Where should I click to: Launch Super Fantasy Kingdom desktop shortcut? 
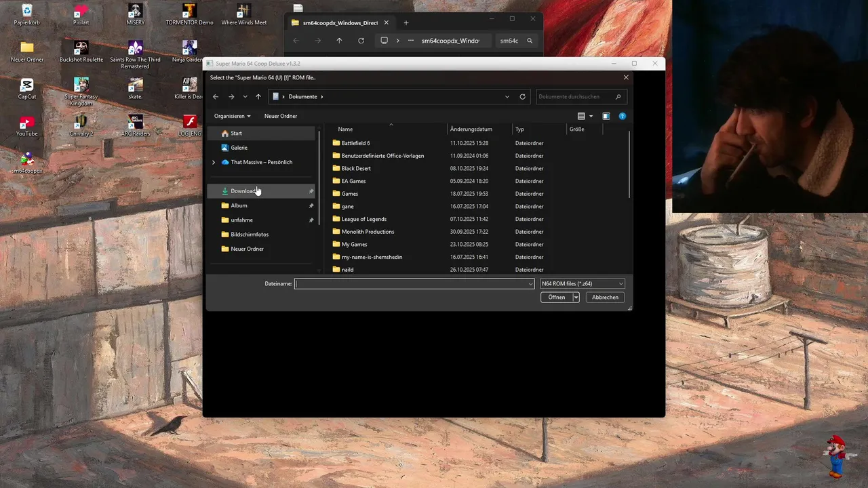coord(81,92)
